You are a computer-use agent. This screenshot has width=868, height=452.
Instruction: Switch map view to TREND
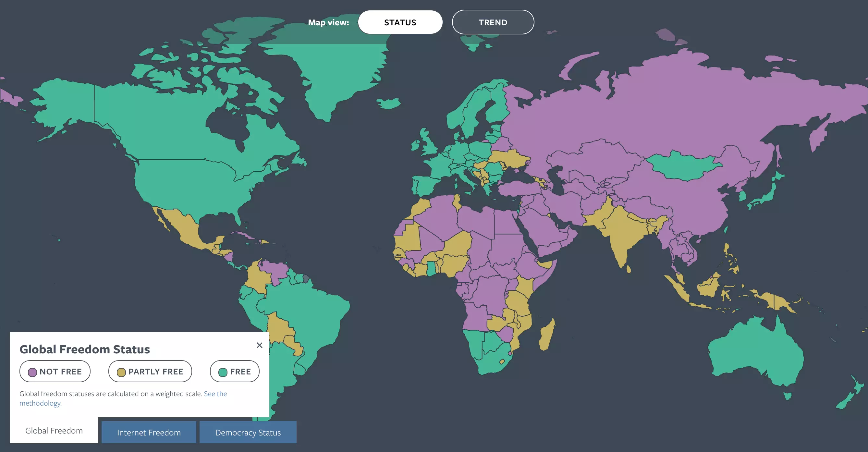click(493, 22)
